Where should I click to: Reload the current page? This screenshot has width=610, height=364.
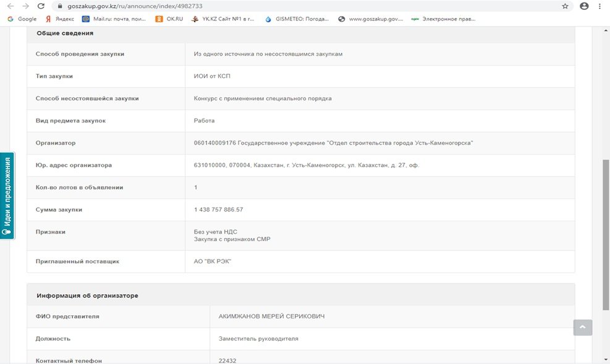(x=41, y=6)
